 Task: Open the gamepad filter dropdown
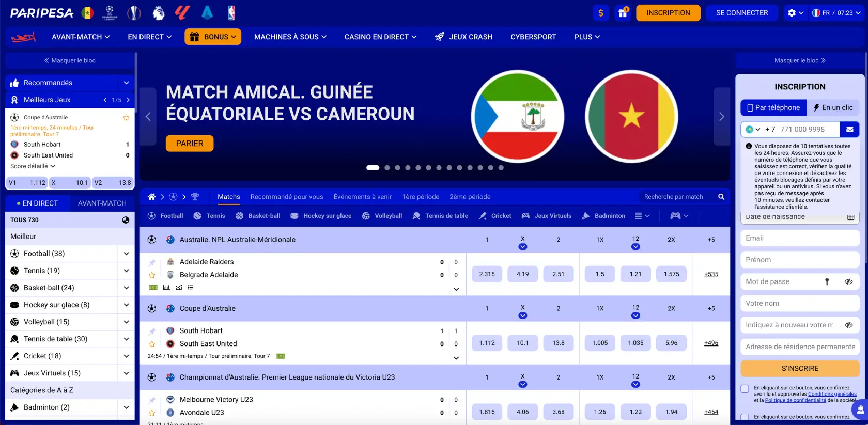(679, 216)
